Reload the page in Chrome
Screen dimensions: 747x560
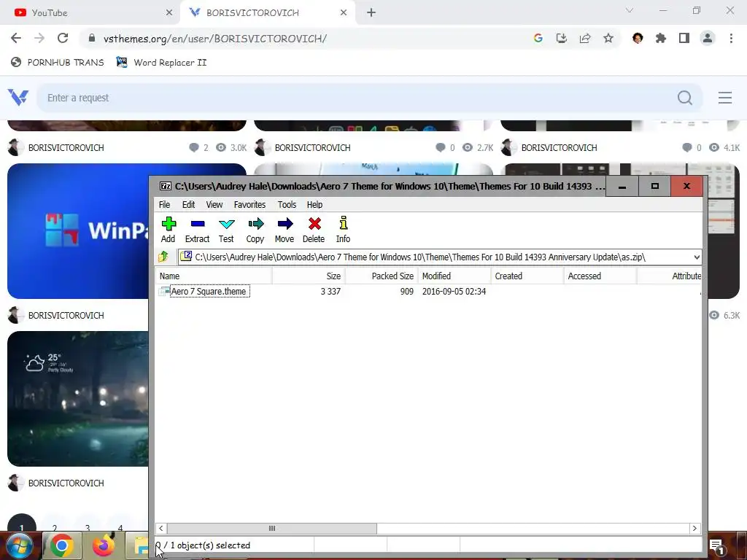(63, 39)
